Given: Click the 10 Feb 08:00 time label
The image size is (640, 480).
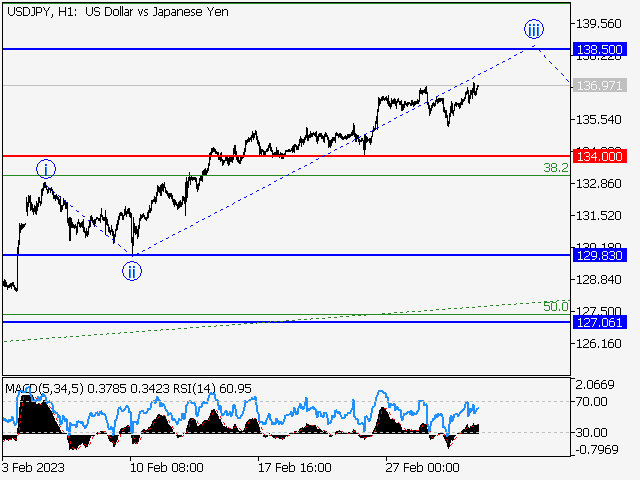Looking at the screenshot, I should pyautogui.click(x=167, y=467).
